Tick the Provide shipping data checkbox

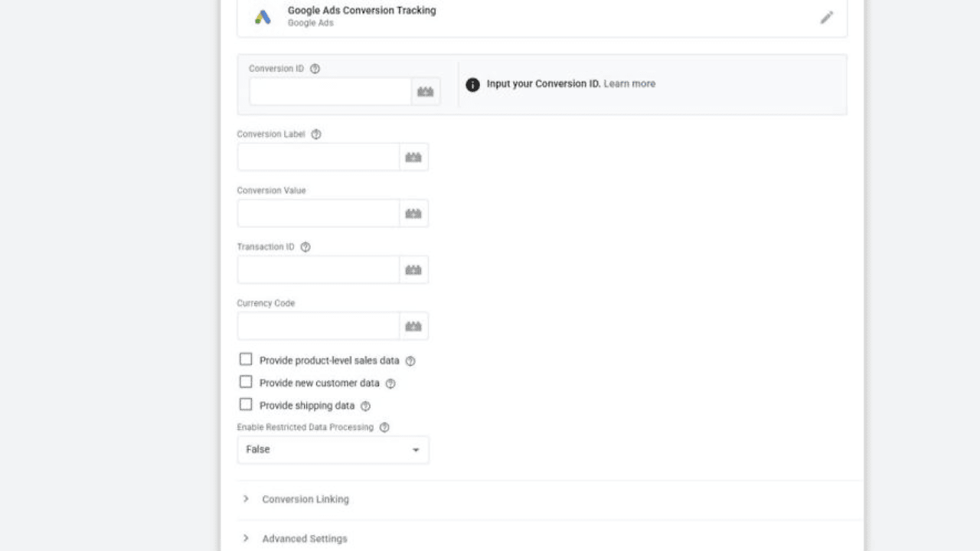click(246, 404)
